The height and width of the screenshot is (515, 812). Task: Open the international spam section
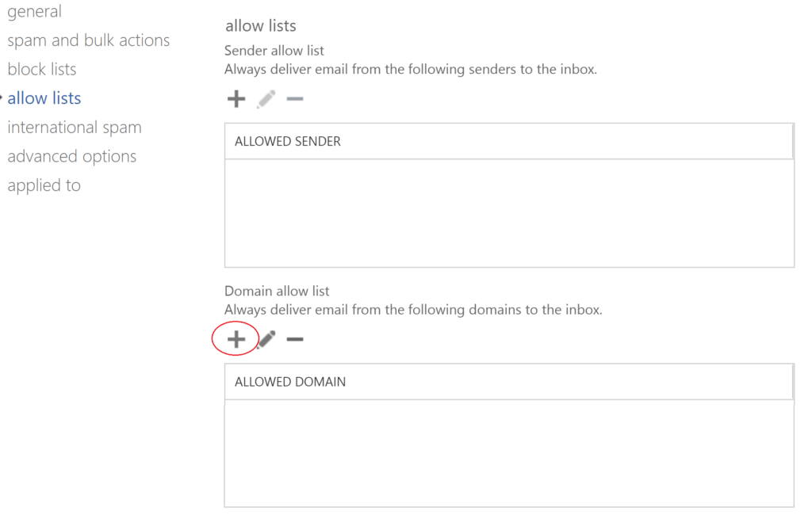[x=75, y=127]
